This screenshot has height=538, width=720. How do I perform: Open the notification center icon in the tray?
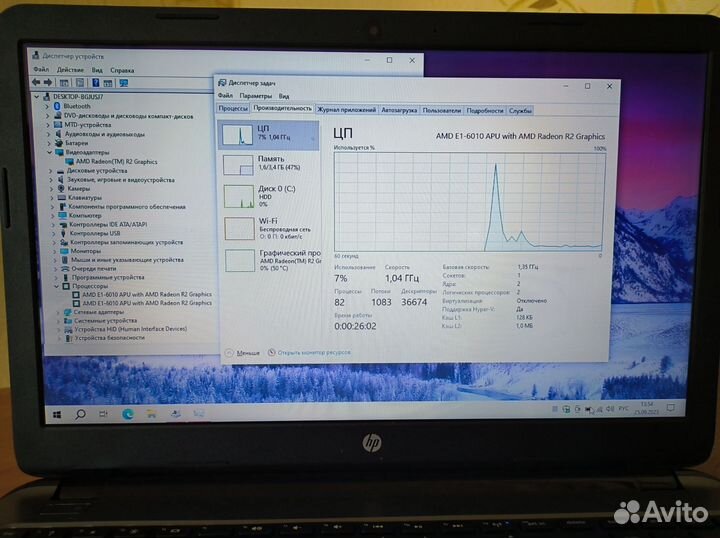671,408
